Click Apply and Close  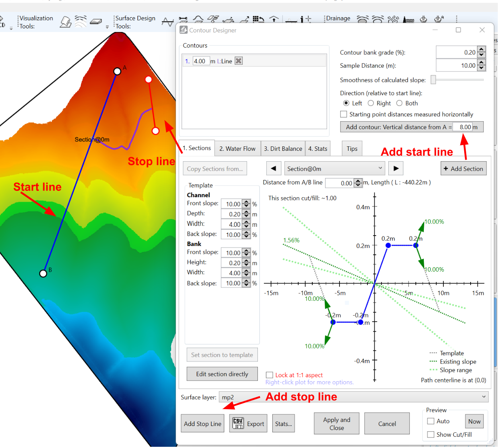point(337,424)
